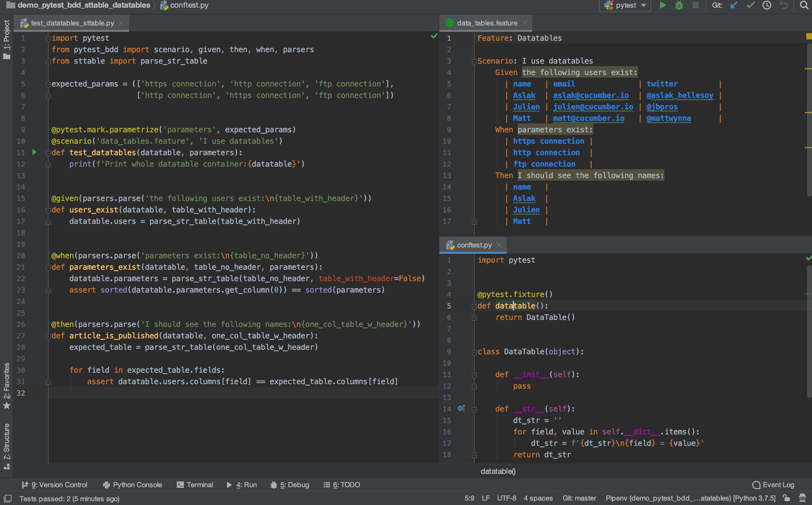
Task: Click the conftest.py editor vertical scrollbar
Action: 809,331
